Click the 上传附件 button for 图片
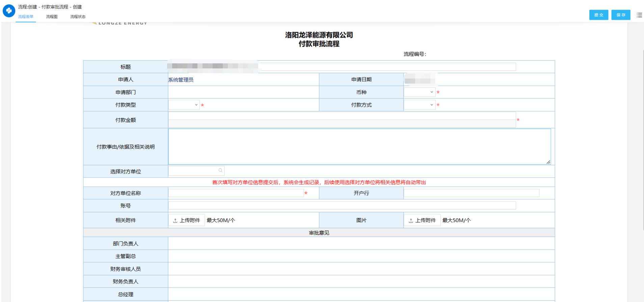 pyautogui.click(x=422, y=220)
